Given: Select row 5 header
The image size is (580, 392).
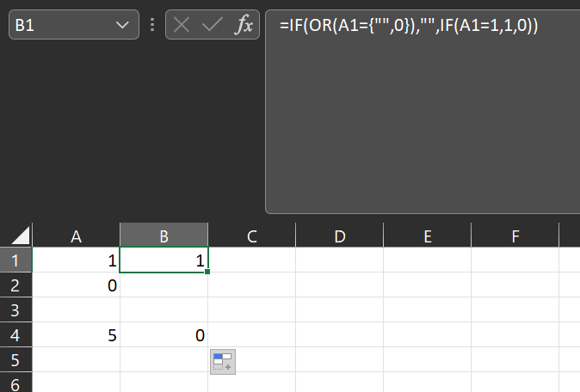Looking at the screenshot, I should click(15, 360).
